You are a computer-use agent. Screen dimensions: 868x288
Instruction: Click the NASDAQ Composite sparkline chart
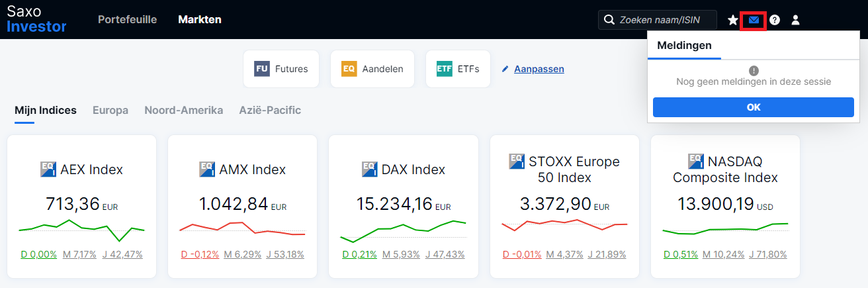[x=725, y=229]
